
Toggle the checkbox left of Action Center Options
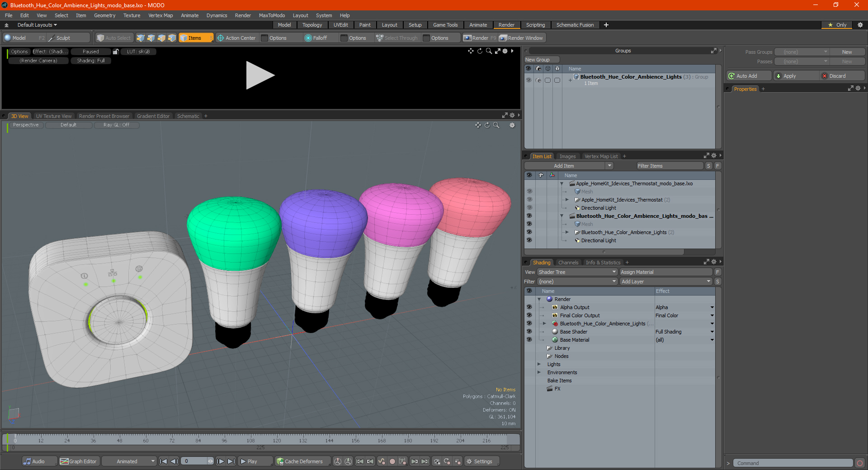pyautogui.click(x=265, y=38)
